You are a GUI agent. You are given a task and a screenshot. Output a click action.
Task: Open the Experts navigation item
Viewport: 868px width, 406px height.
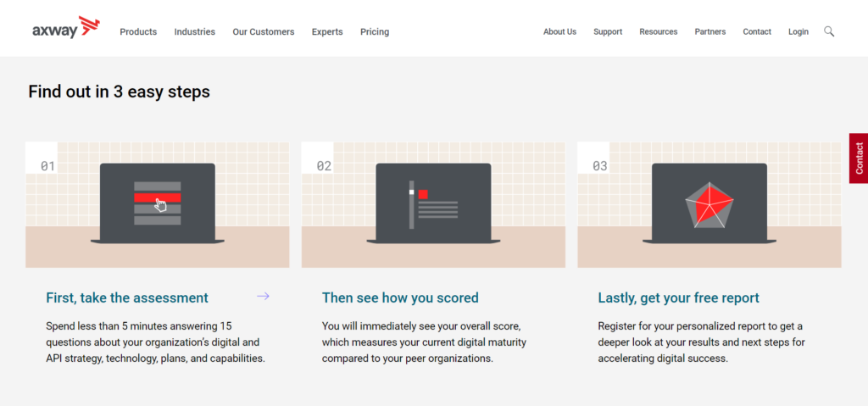click(327, 32)
